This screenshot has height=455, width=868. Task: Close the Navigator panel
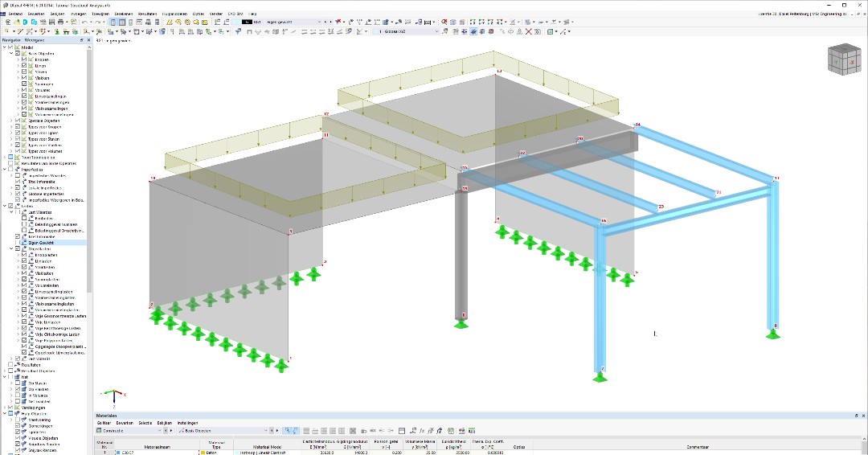[89, 40]
